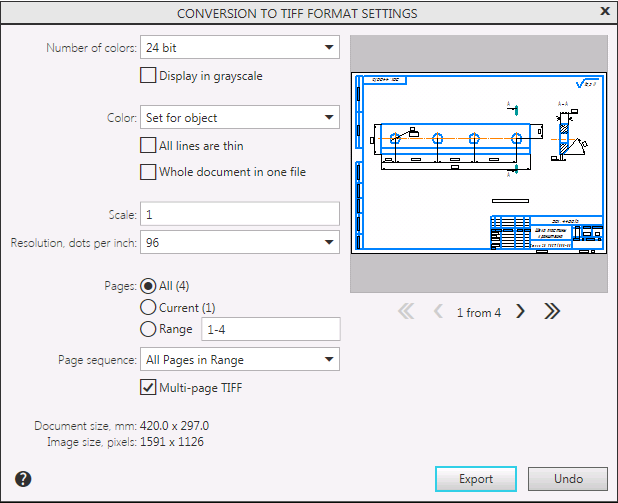Advance to the next preview page

click(x=520, y=312)
